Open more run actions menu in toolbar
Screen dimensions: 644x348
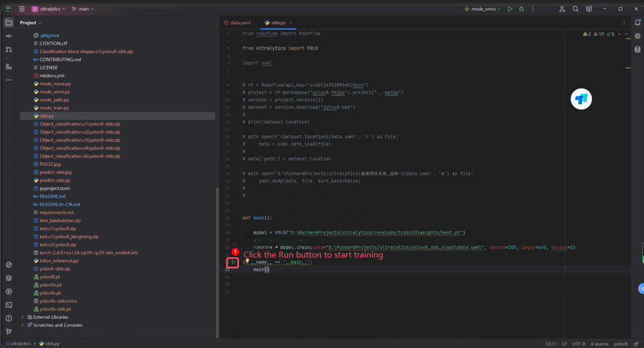533,9
